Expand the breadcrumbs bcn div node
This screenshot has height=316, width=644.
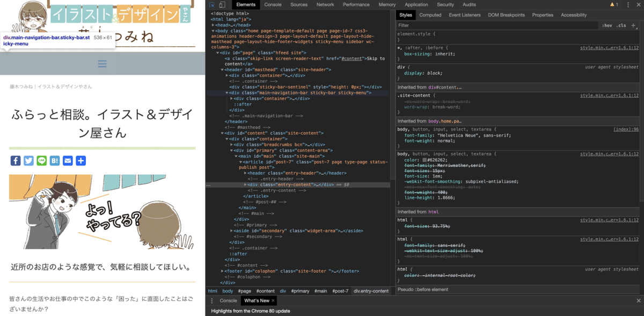point(231,145)
